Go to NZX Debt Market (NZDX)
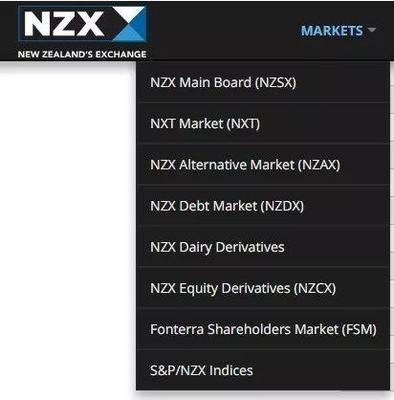 pyautogui.click(x=263, y=206)
